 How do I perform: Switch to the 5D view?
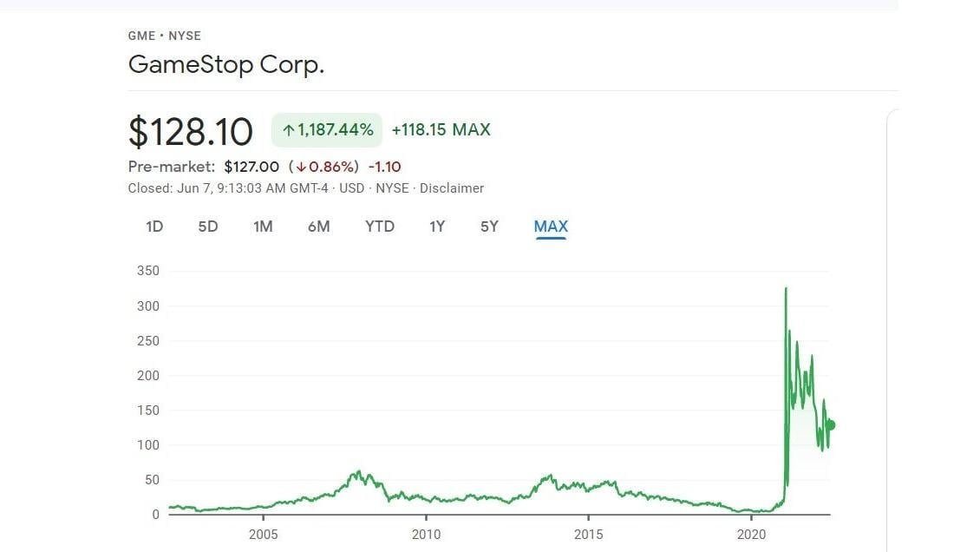(208, 226)
